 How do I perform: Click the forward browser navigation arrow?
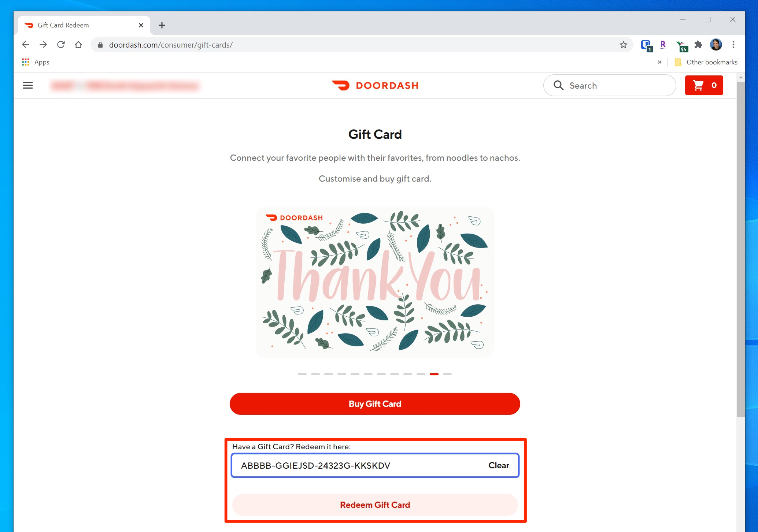[x=42, y=45]
